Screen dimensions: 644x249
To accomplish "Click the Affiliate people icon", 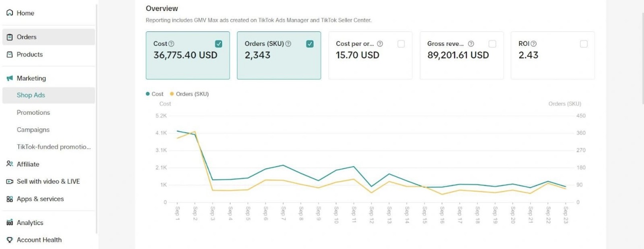I will [9, 164].
